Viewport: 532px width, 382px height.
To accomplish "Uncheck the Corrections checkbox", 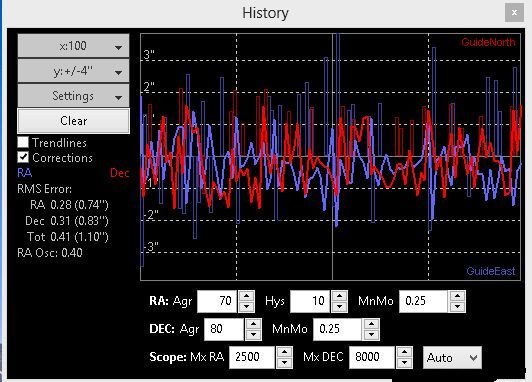I will [23, 157].
